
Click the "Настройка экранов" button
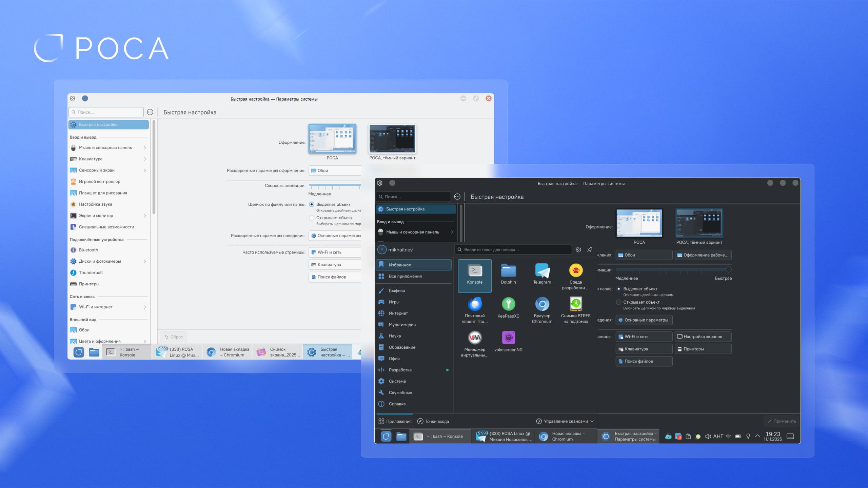click(x=703, y=337)
